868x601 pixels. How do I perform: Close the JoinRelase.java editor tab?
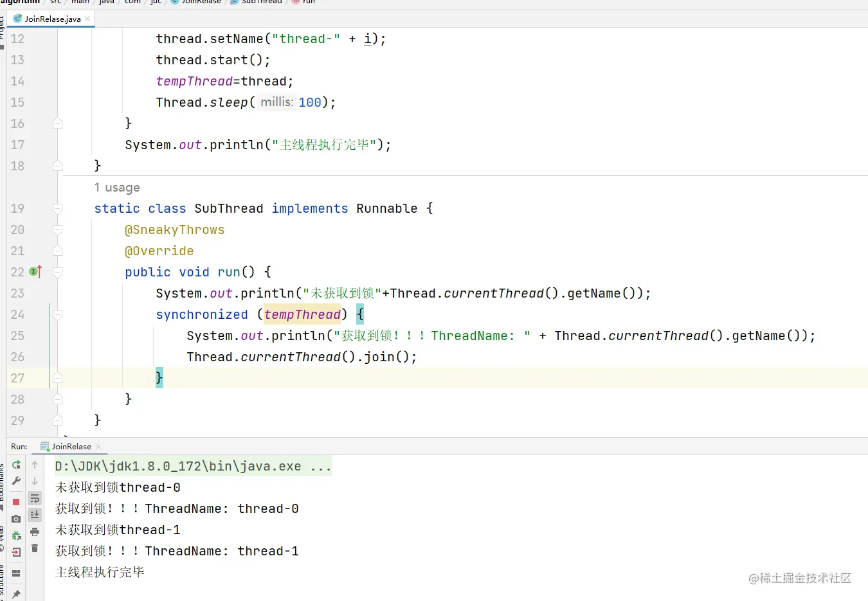87,19
